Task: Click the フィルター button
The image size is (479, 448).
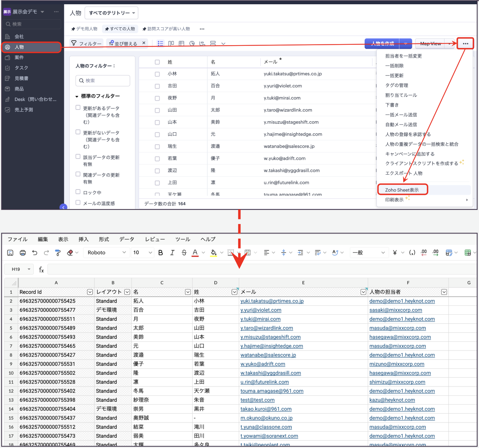Action: click(86, 43)
